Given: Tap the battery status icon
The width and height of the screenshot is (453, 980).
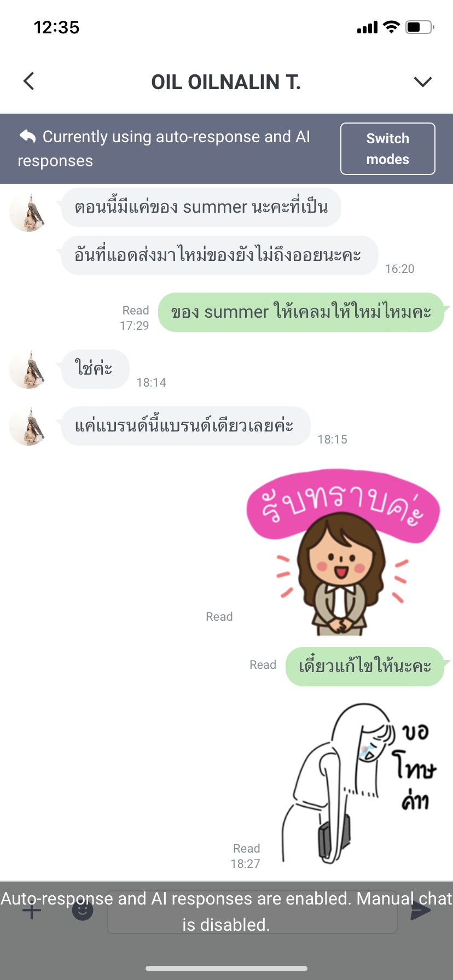Looking at the screenshot, I should pos(420,27).
